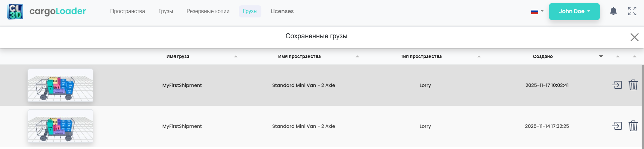Open the Licenses menu item
Viewport: 644px width, 149px height.
282,11
